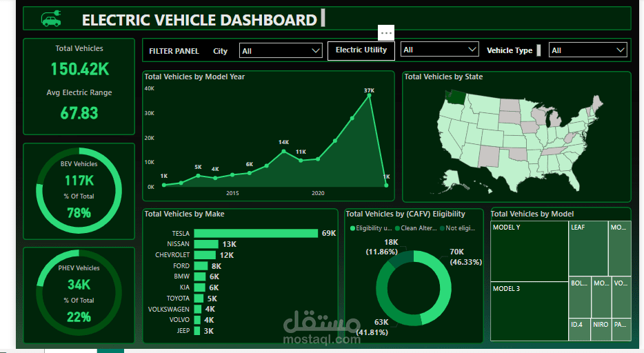Image resolution: width=644 pixels, height=353 pixels.
Task: Click the Total Vehicles by (CAFV) Eligibility title
Action: [405, 214]
